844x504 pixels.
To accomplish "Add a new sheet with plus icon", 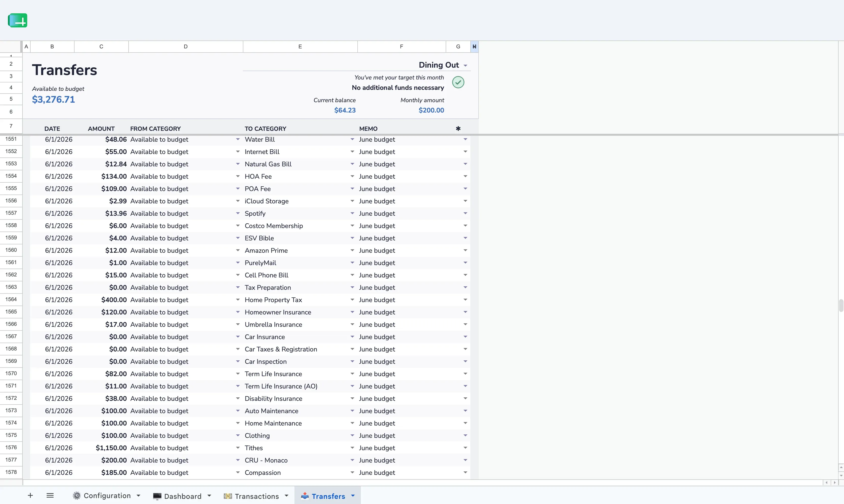I will pyautogui.click(x=30, y=496).
